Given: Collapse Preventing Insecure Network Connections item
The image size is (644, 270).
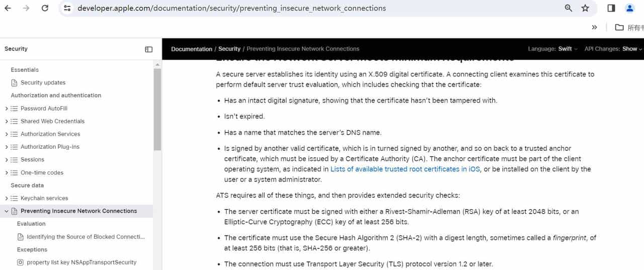Looking at the screenshot, I should [7, 211].
